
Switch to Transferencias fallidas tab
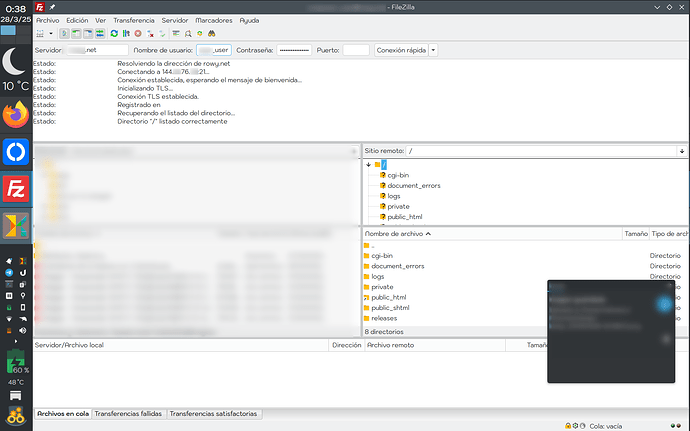point(128,413)
